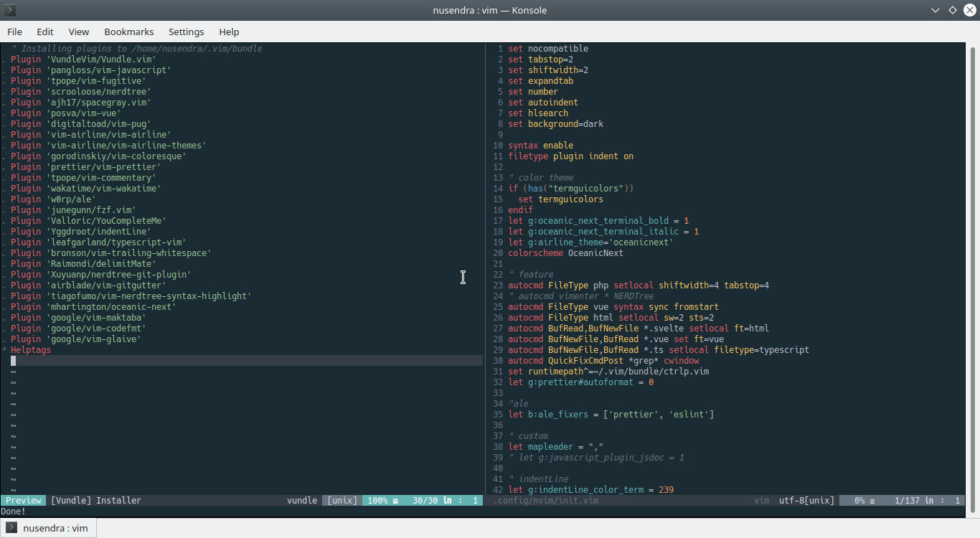Click the Helptags line in Vundle installer
The height and width of the screenshot is (538, 980).
click(x=31, y=350)
